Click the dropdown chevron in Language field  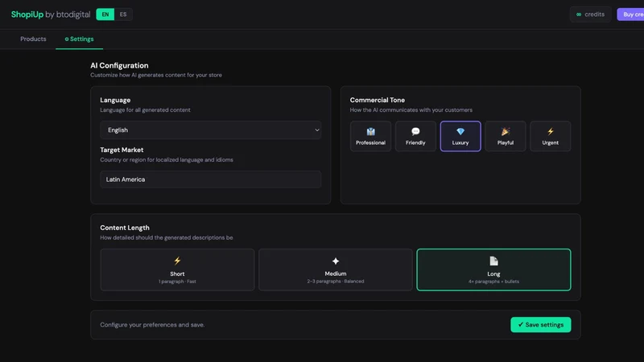point(316,130)
